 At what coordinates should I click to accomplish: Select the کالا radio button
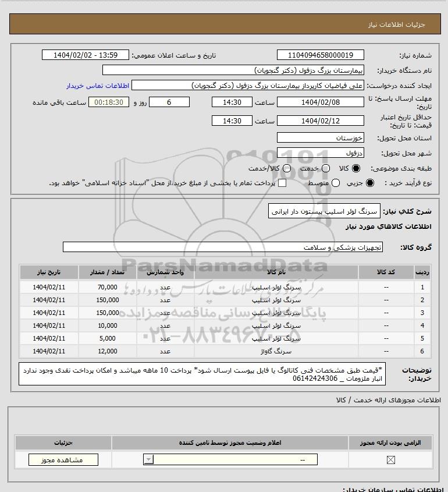pyautogui.click(x=356, y=168)
